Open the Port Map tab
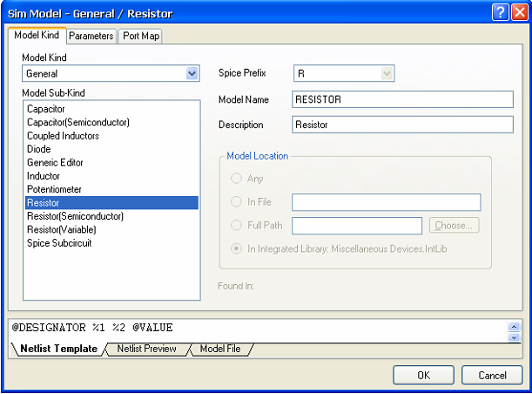 tap(140, 36)
